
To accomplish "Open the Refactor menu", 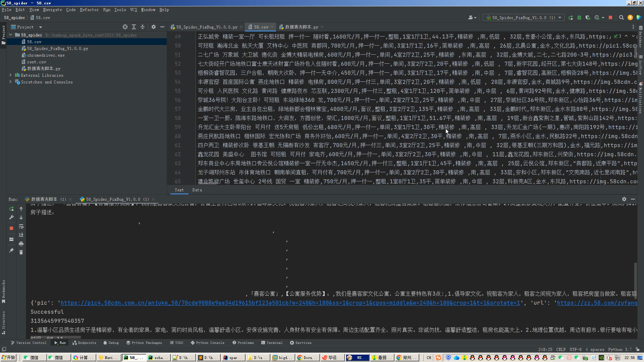I will tap(89, 10).
